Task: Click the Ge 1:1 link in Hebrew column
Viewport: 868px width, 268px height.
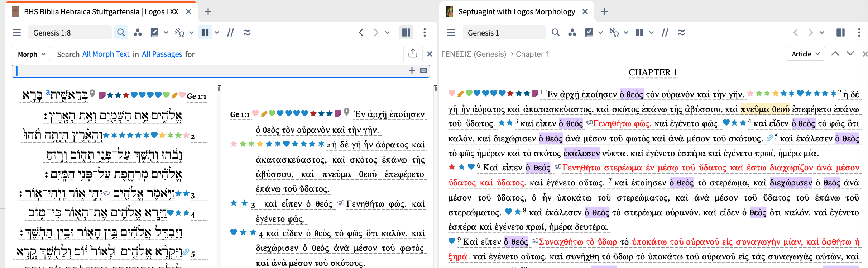Action: (197, 96)
